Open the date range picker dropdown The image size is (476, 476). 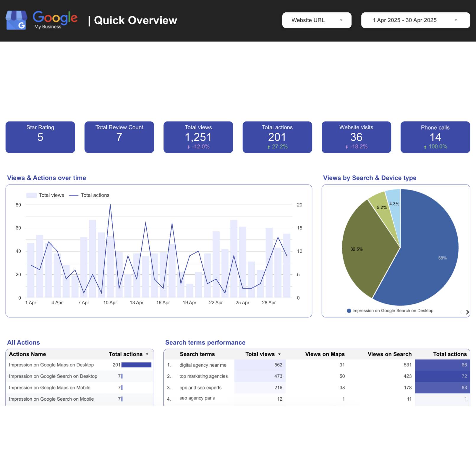[415, 20]
